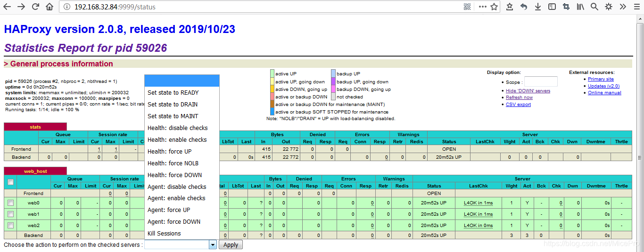This screenshot has width=644, height=252.
Task: Click the web2 server name cell
Action: click(x=33, y=226)
